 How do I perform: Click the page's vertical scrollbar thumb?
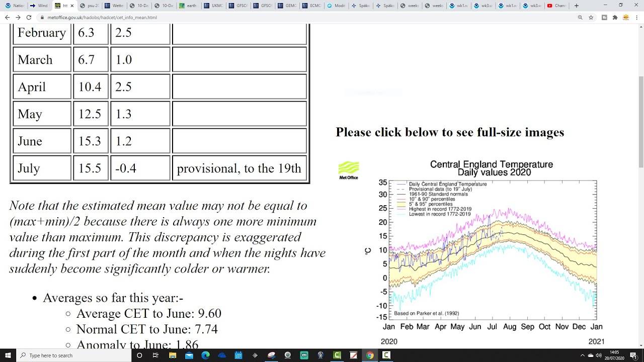640,122
